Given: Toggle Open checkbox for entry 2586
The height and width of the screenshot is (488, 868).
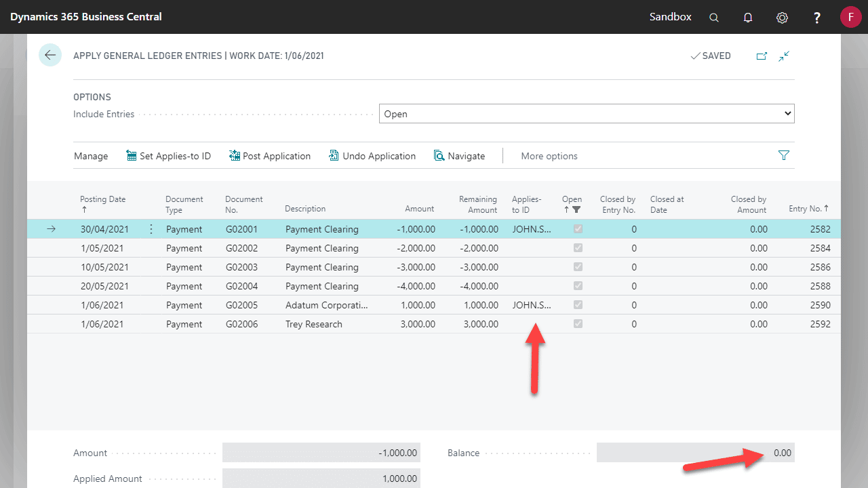Looking at the screenshot, I should [578, 267].
